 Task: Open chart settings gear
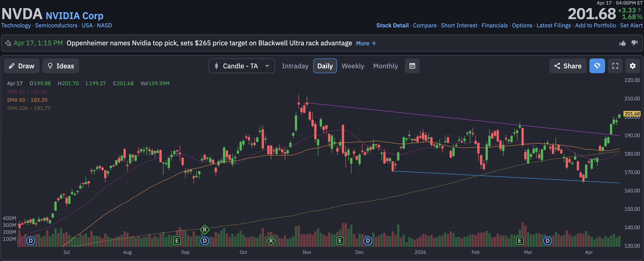632,66
